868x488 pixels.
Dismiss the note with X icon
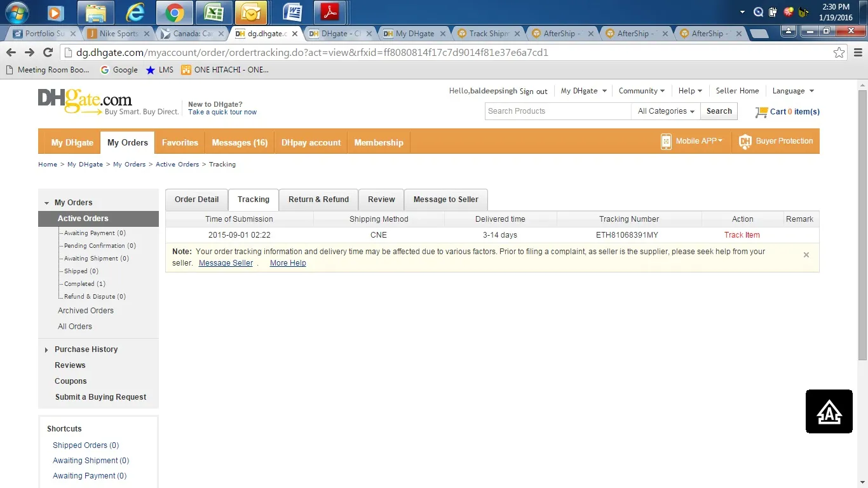[806, 255]
